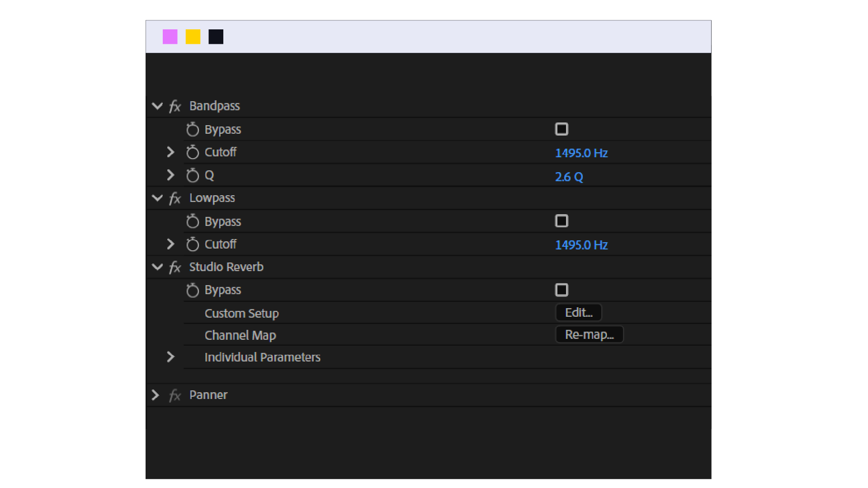
Task: Toggle the Studio Reverb fx icon
Action: click(175, 267)
